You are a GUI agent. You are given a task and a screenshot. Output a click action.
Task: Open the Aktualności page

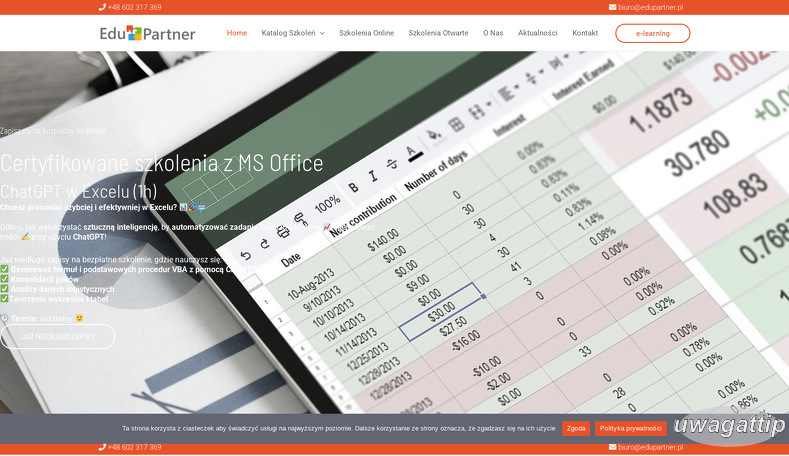pos(537,33)
